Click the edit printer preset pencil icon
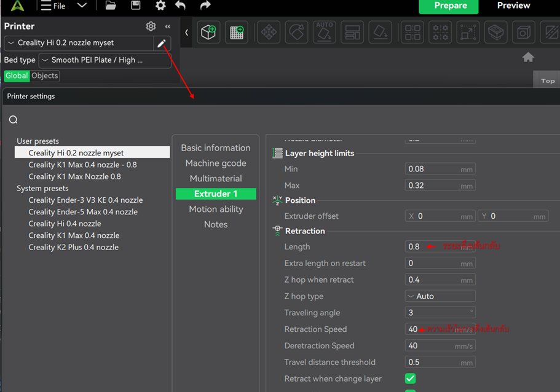The image size is (560, 392). 162,43
